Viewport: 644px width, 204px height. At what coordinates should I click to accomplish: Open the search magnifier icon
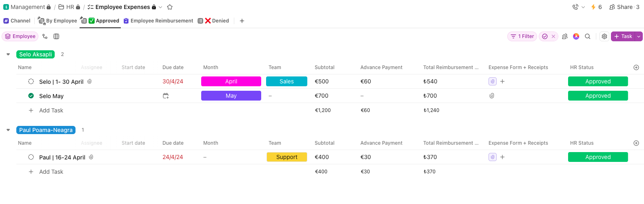click(x=588, y=36)
